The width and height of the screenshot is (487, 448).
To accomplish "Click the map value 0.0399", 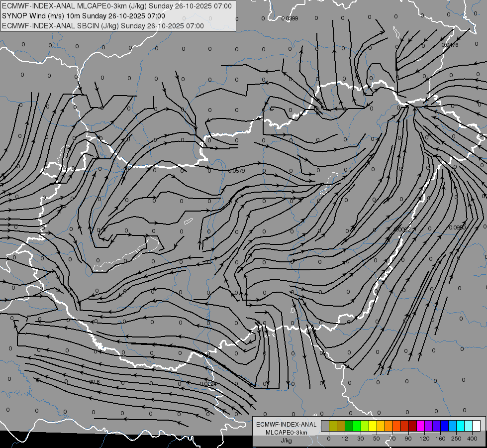I will [290, 18].
